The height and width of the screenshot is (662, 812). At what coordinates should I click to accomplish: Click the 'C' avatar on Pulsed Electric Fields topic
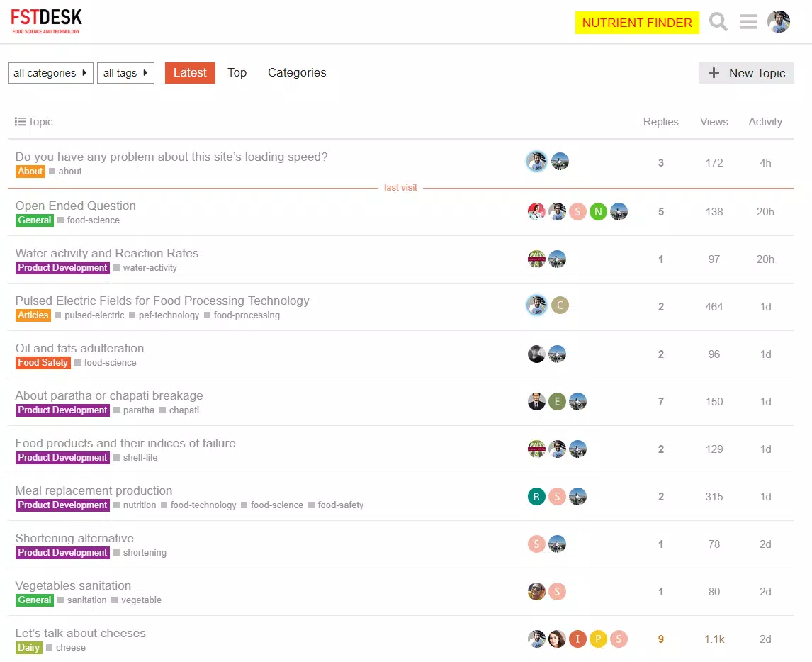point(560,305)
